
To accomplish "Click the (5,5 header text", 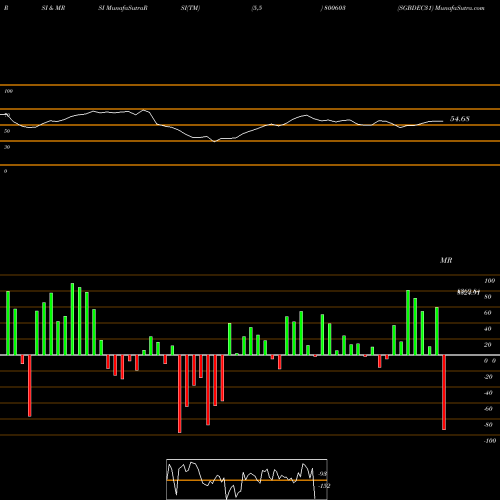I will click(257, 8).
